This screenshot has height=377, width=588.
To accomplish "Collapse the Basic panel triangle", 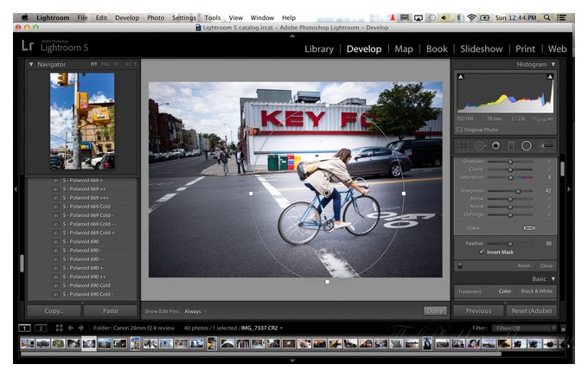I will pos(553,279).
